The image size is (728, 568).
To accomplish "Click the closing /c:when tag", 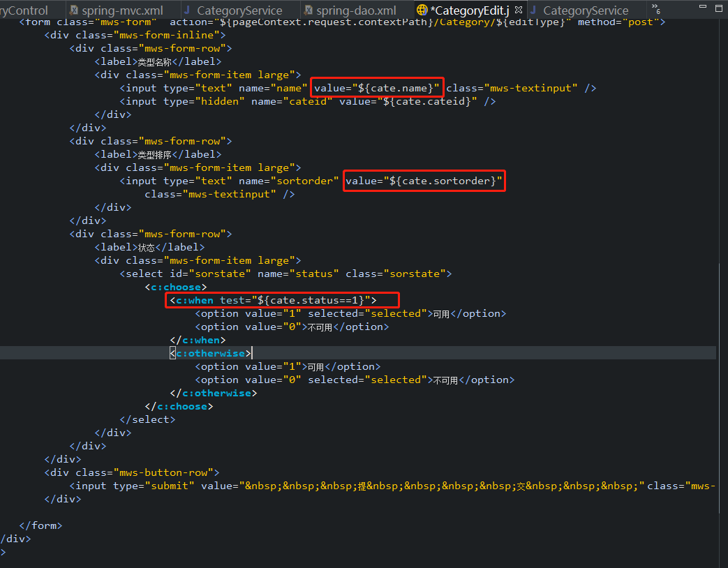I will [198, 340].
